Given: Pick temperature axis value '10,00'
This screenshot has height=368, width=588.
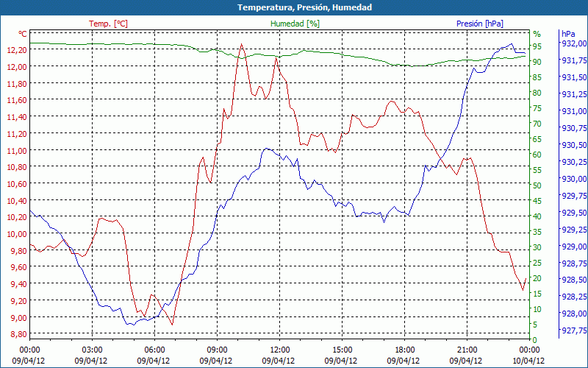Looking at the screenshot, I should (x=17, y=234).
